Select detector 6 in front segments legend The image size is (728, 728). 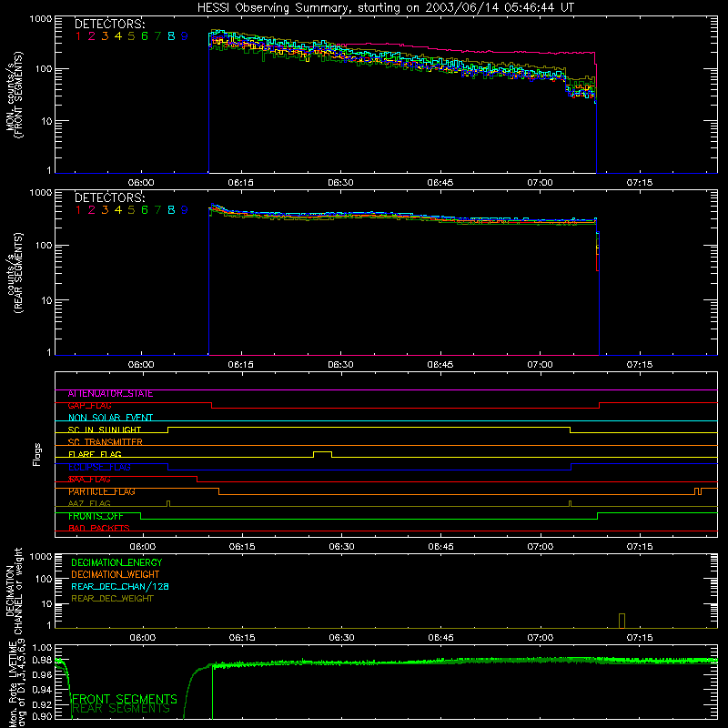145,36
